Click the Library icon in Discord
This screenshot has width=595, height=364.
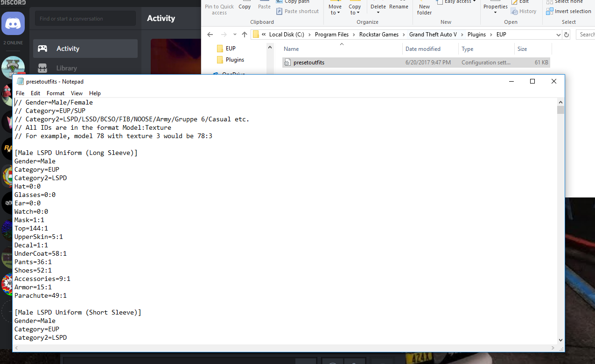click(42, 68)
